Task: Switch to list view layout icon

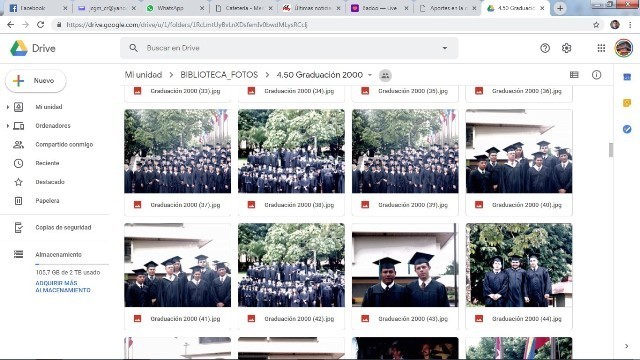Action: (x=574, y=75)
